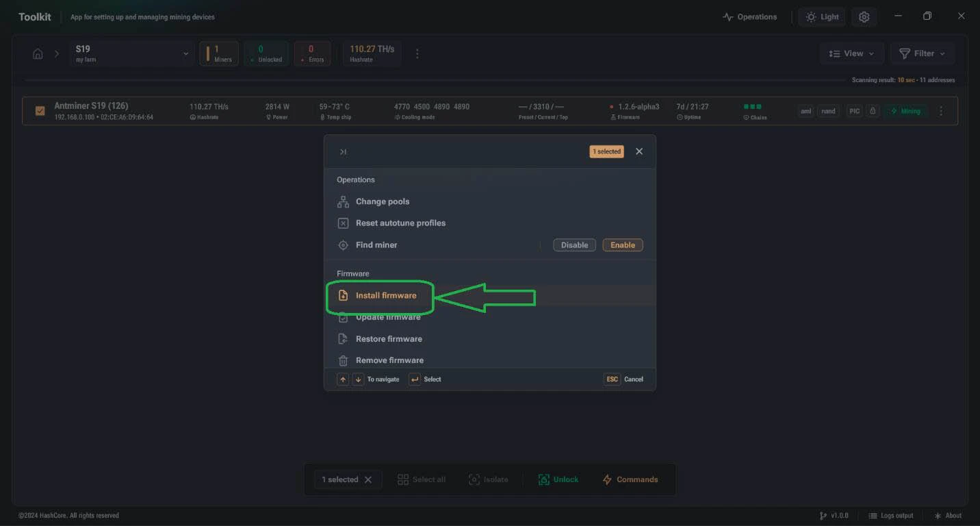The height and width of the screenshot is (526, 980).
Task: Click Select all in bottom bar
Action: [422, 479]
